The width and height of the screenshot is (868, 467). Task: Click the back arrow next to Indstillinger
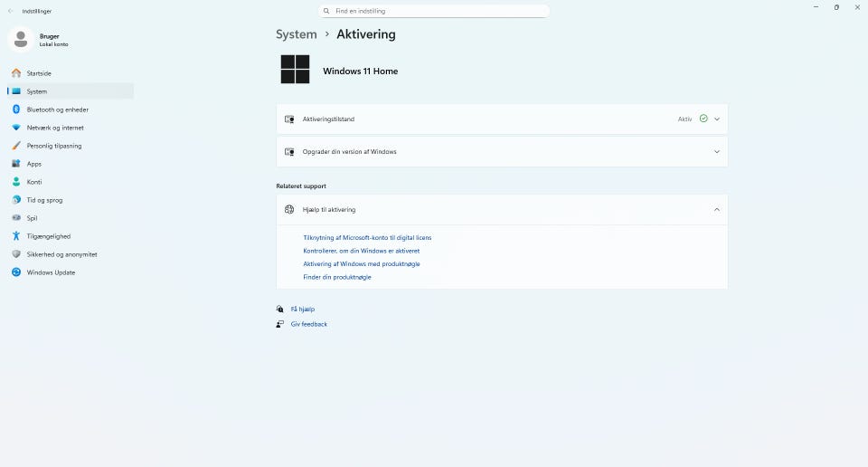coord(11,11)
